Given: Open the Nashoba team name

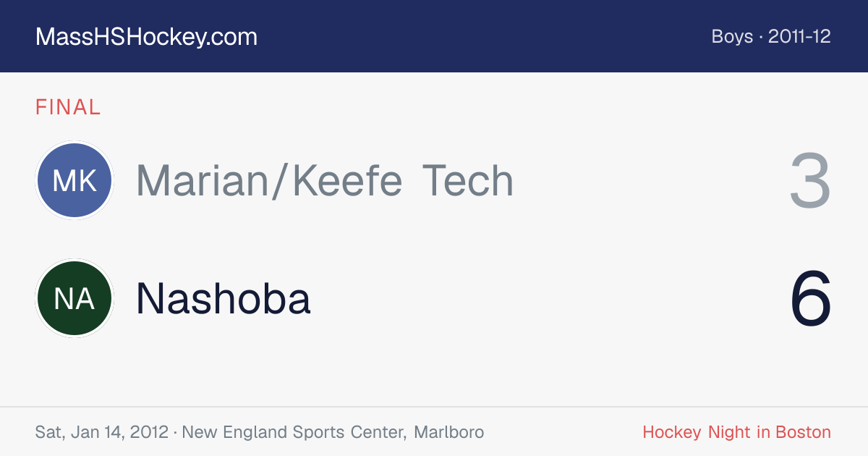Looking at the screenshot, I should coord(224,298).
